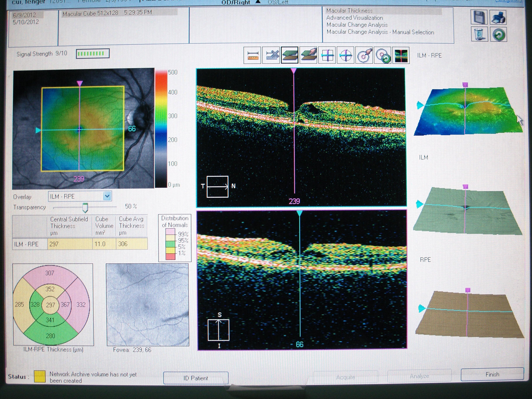Select OS/Left eye label

278,2
